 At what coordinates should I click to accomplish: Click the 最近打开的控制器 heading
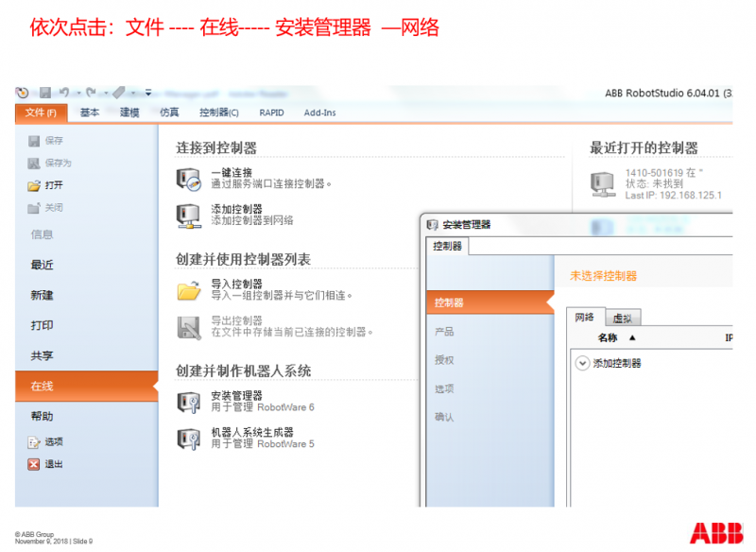tap(644, 148)
